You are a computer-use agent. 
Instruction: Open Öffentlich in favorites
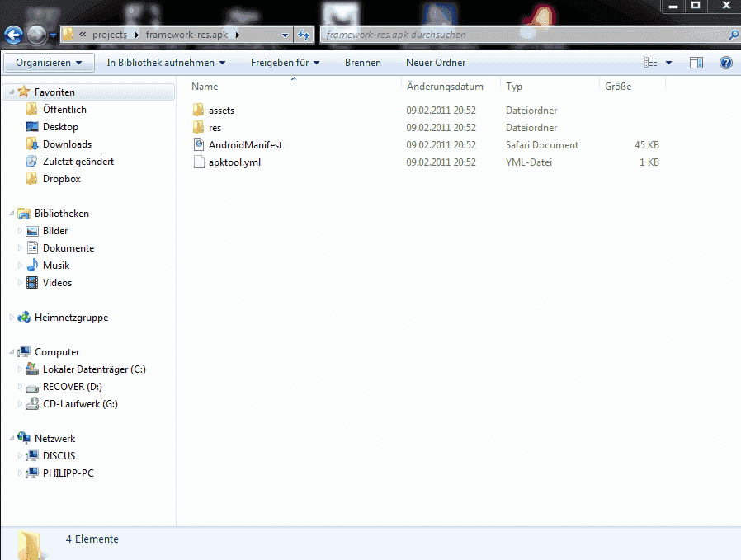pyautogui.click(x=64, y=110)
